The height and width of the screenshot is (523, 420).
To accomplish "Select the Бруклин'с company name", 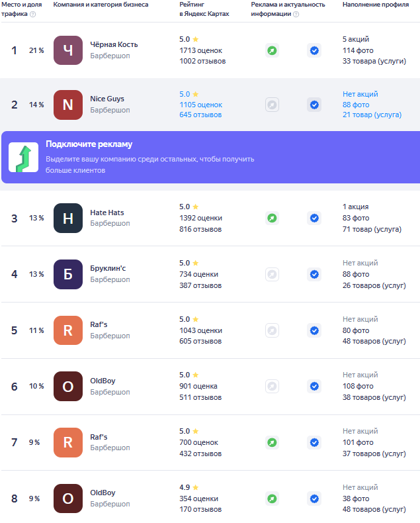I will point(108,269).
